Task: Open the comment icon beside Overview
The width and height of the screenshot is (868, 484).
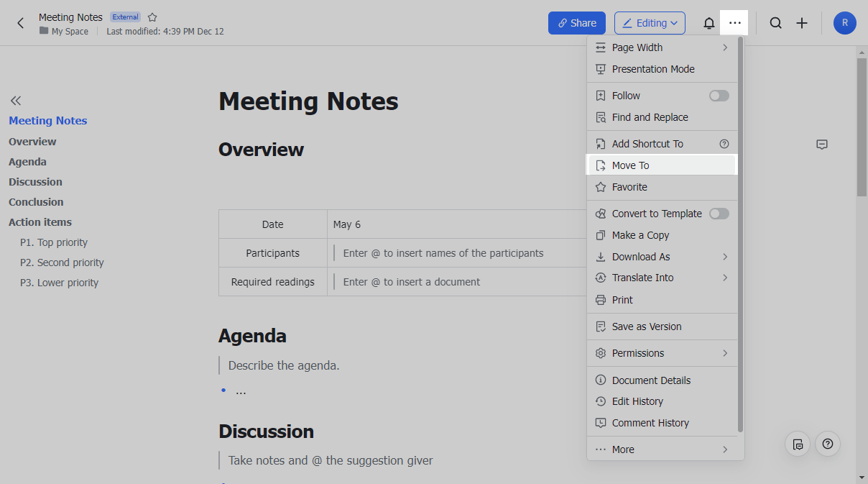Action: [x=822, y=145]
